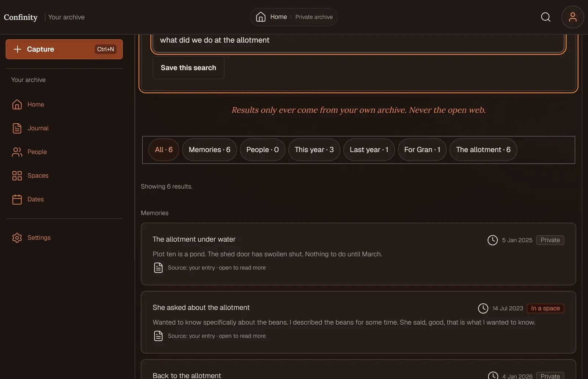Click the Confinity logo
This screenshot has width=588, height=379.
21,17
